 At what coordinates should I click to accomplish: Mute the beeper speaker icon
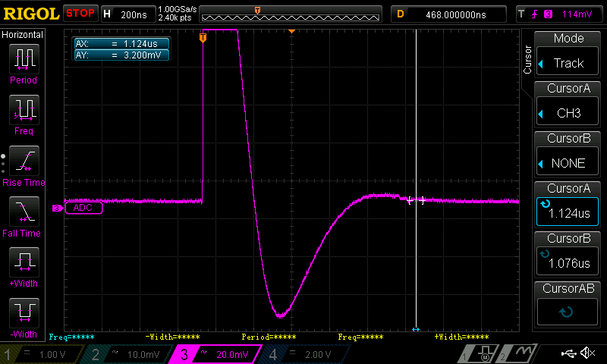(587, 353)
